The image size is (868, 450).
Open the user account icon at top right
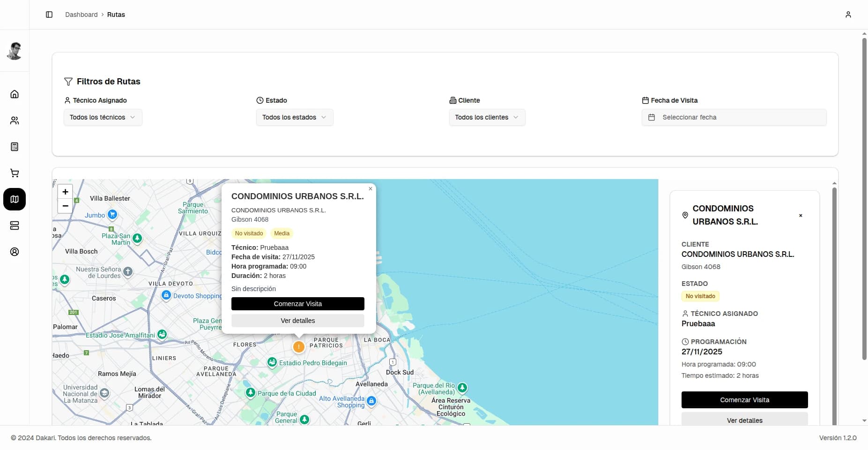848,15
